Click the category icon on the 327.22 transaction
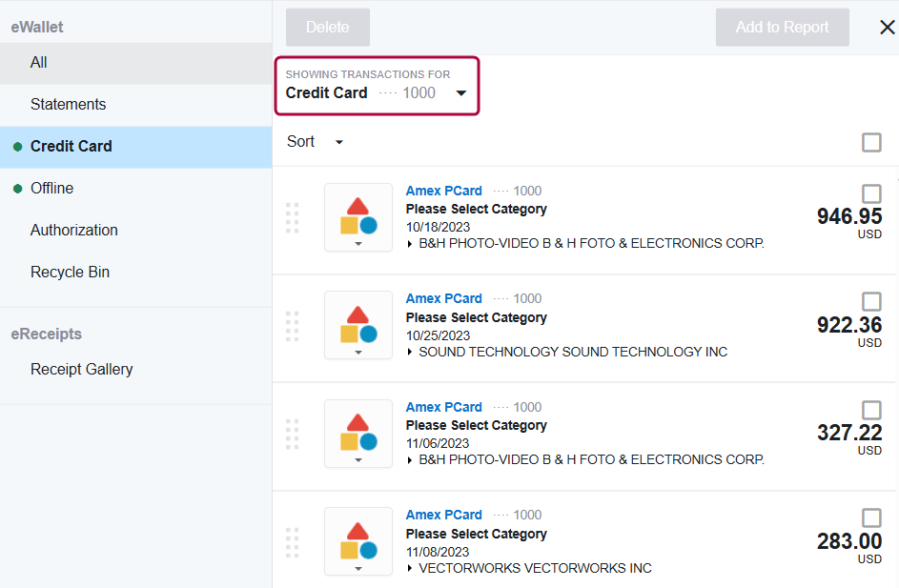Screen dimensions: 899x588 click(358, 434)
